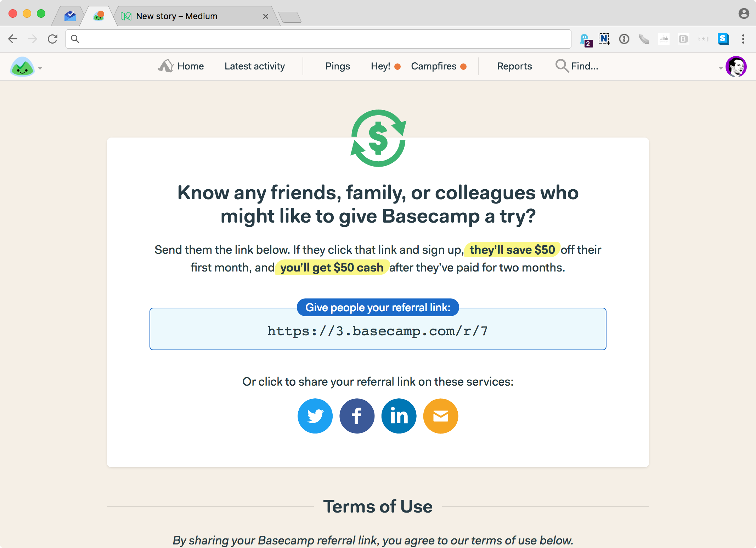Select the referral link text box

pos(378,329)
